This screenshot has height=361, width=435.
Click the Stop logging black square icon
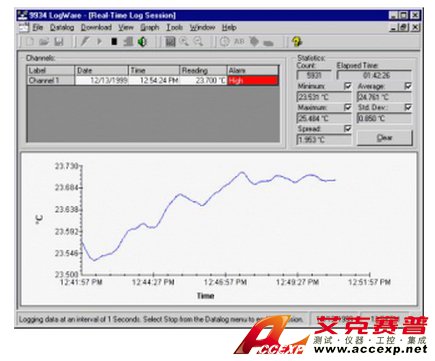coord(114,42)
